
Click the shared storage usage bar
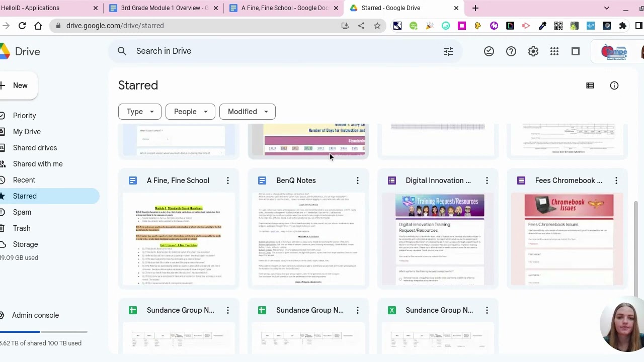pyautogui.click(x=44, y=332)
